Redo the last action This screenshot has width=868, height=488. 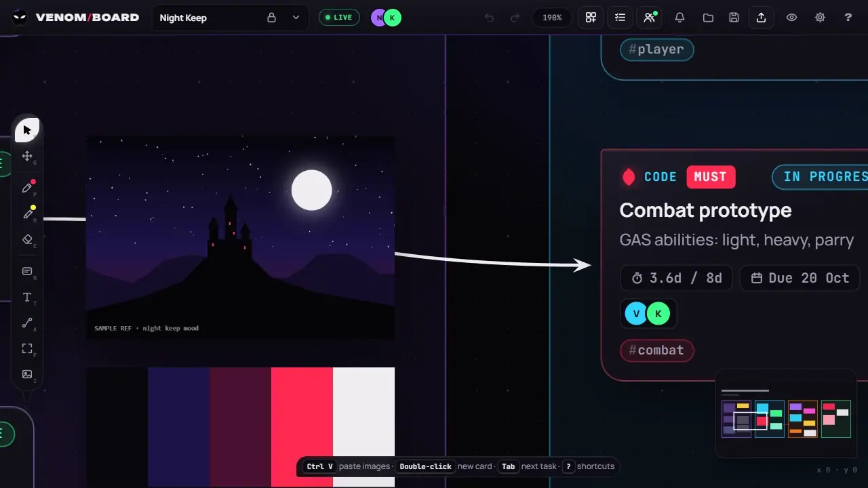pos(515,18)
